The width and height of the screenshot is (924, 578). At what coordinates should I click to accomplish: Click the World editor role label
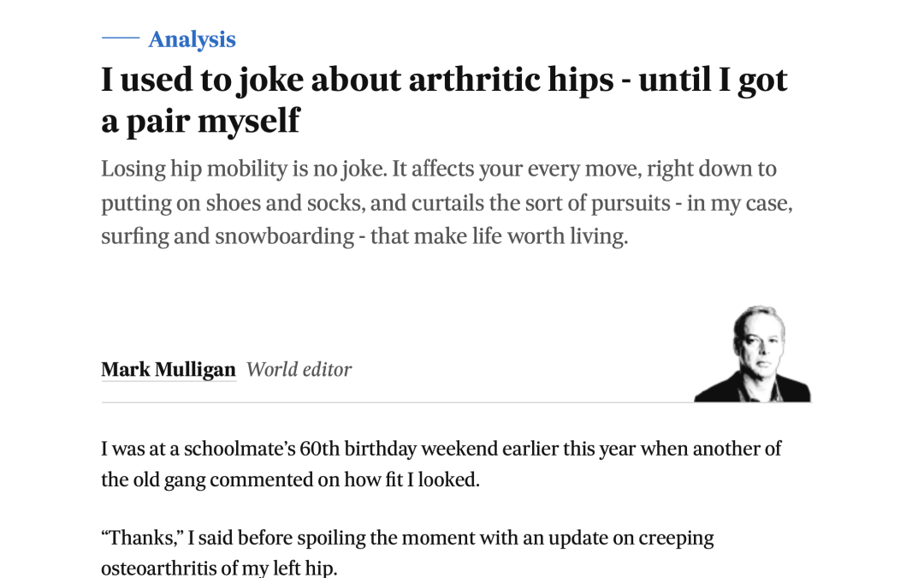pos(299,370)
